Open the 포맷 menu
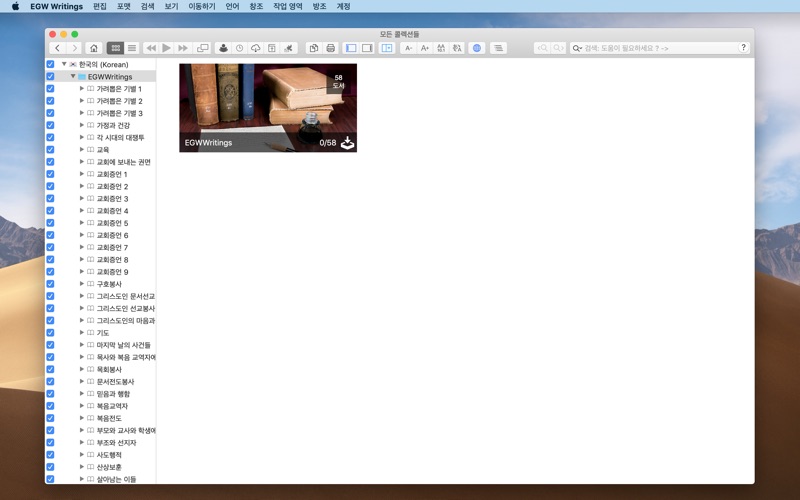The width and height of the screenshot is (800, 500). point(123,6)
